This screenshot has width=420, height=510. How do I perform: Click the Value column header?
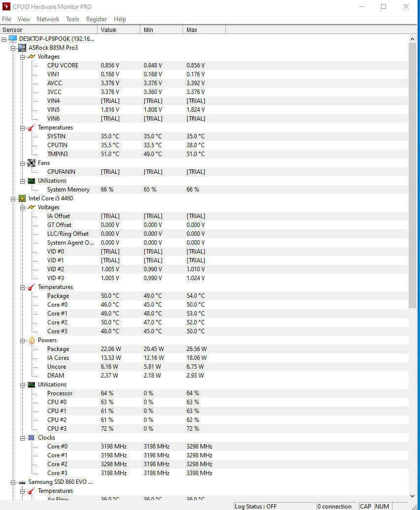click(119, 30)
